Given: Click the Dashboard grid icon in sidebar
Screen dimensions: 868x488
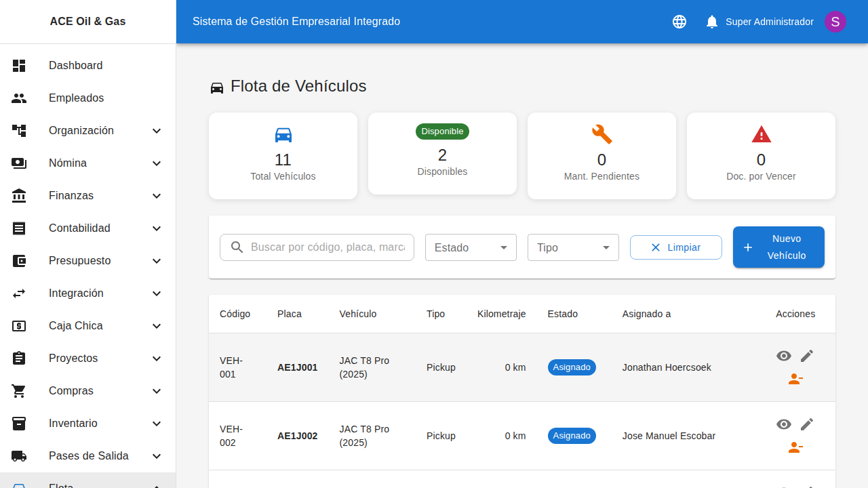Looking at the screenshot, I should [x=19, y=66].
